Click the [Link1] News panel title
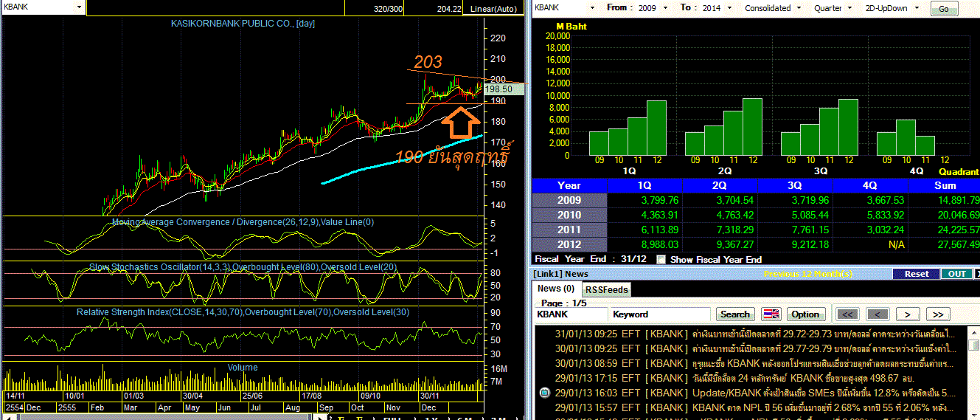 (x=562, y=274)
